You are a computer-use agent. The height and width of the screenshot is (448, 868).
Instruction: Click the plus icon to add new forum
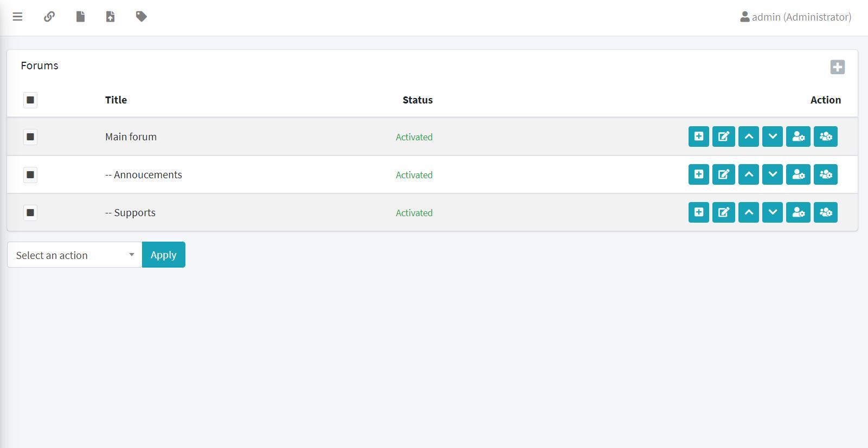pos(837,67)
